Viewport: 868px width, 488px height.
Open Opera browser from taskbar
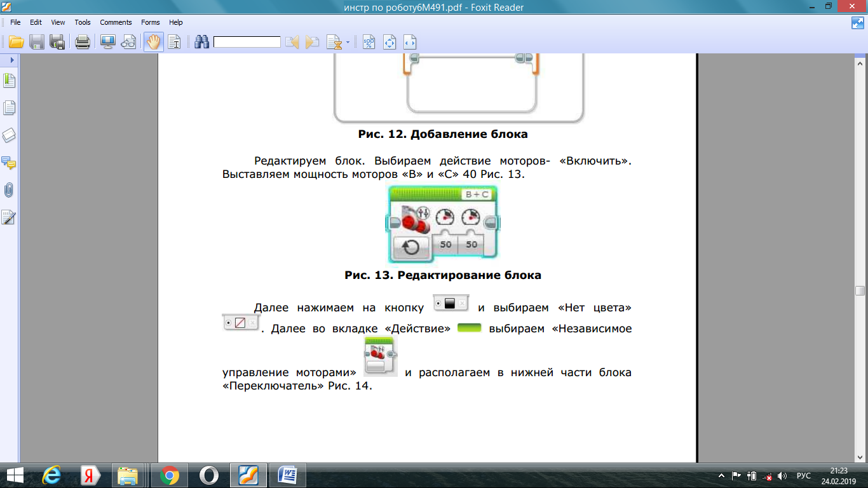pos(208,475)
